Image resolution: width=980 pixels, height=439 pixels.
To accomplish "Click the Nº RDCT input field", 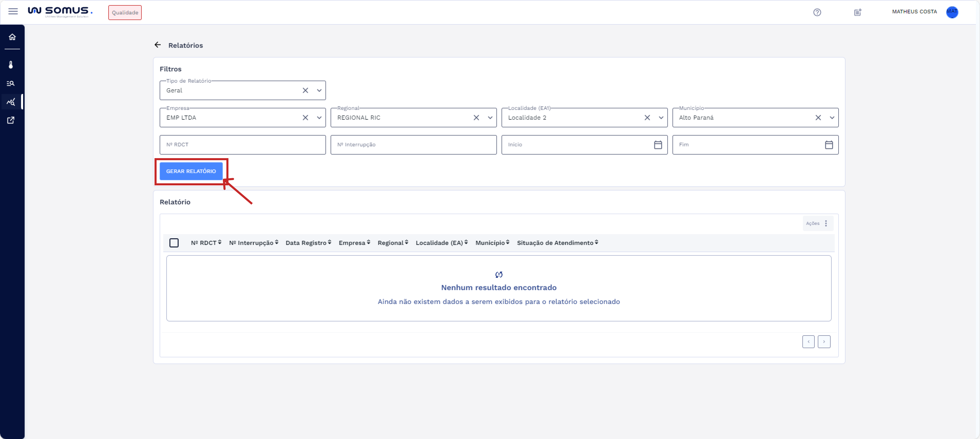I will point(242,145).
